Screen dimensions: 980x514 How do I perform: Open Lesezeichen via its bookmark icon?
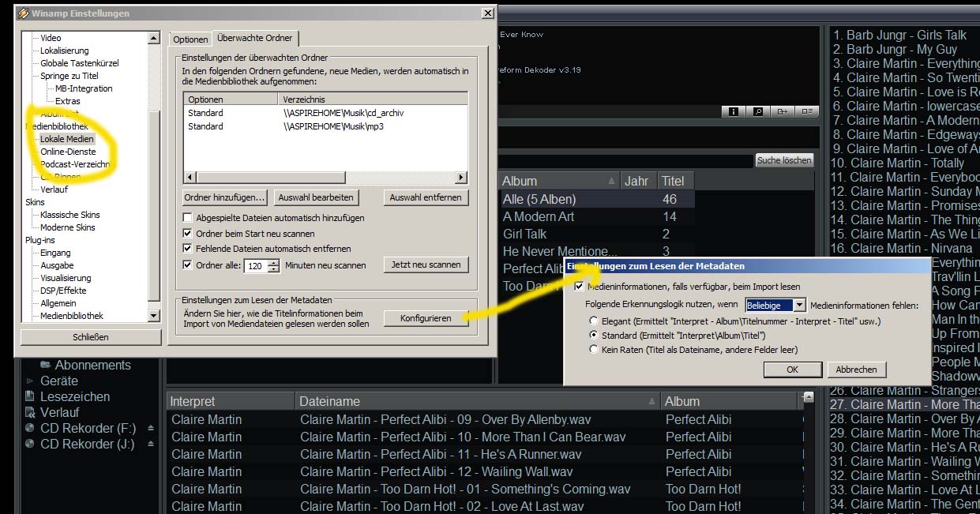pos(30,396)
